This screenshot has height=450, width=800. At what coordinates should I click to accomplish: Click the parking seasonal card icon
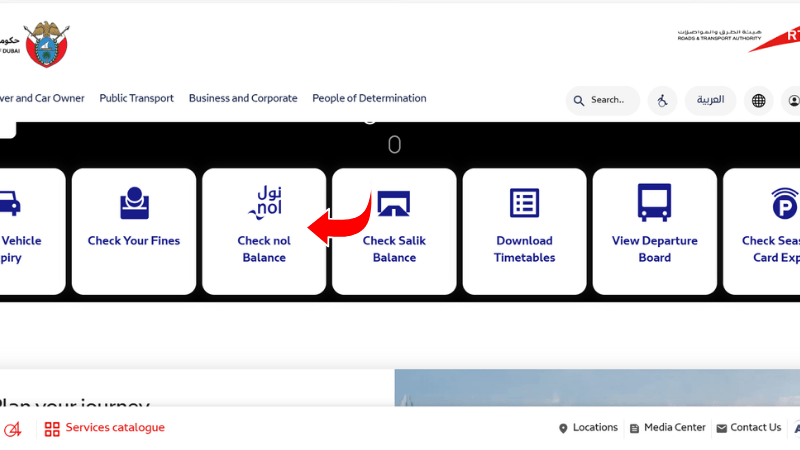pos(785,203)
